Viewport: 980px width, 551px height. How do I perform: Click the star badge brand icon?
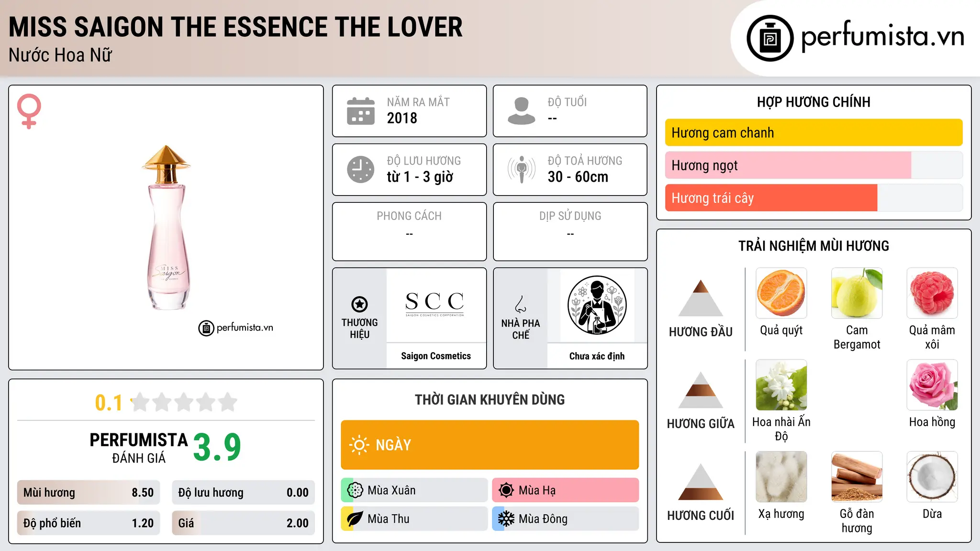point(359,304)
